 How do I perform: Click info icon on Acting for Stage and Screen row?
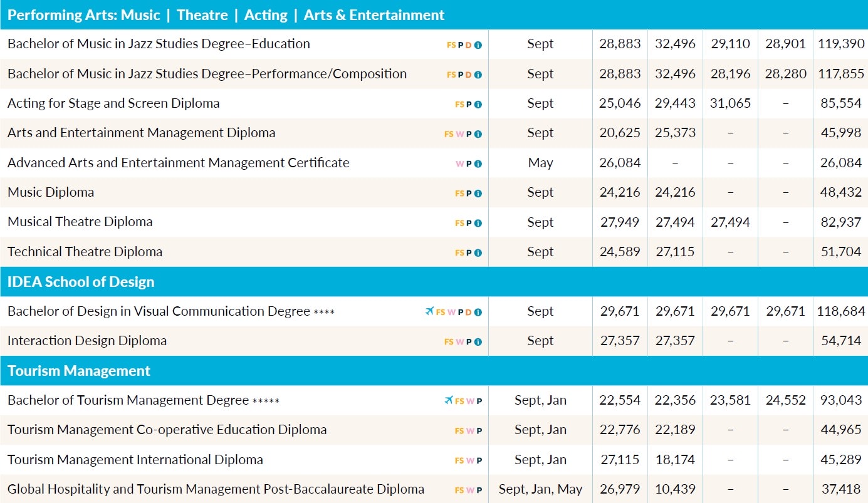478,105
